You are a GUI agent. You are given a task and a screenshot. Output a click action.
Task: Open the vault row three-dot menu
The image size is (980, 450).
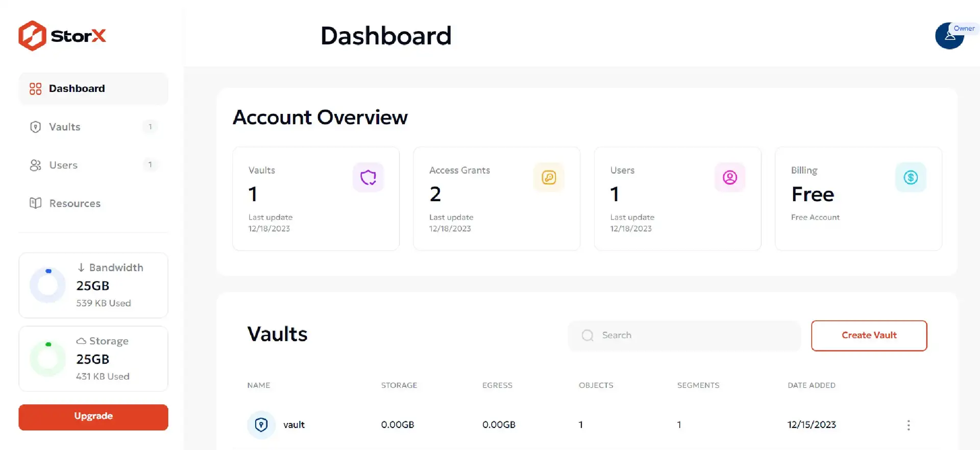908,425
